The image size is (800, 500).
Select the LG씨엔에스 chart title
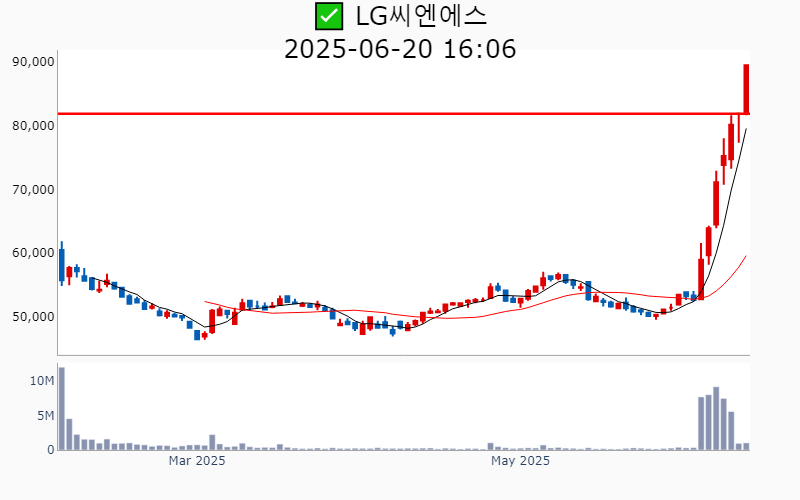point(421,16)
